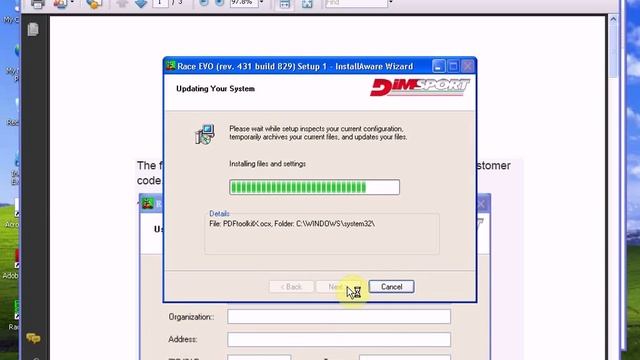Click the zoom in round button
Viewport: 640px width, 360px height.
(220, 3)
